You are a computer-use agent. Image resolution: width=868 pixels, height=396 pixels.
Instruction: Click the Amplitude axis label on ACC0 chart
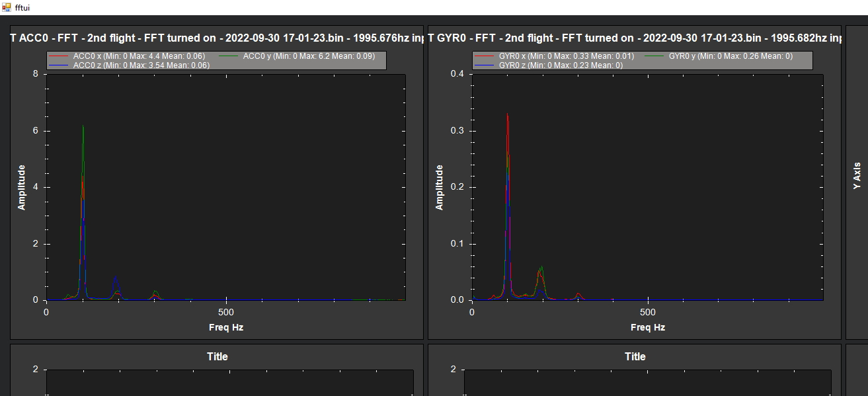(x=22, y=187)
